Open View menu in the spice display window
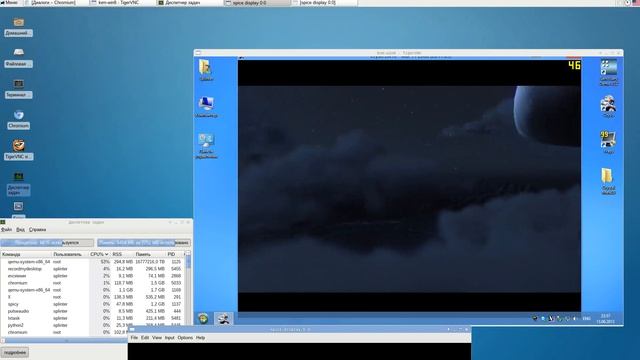This screenshot has width=640, height=360. 157,338
